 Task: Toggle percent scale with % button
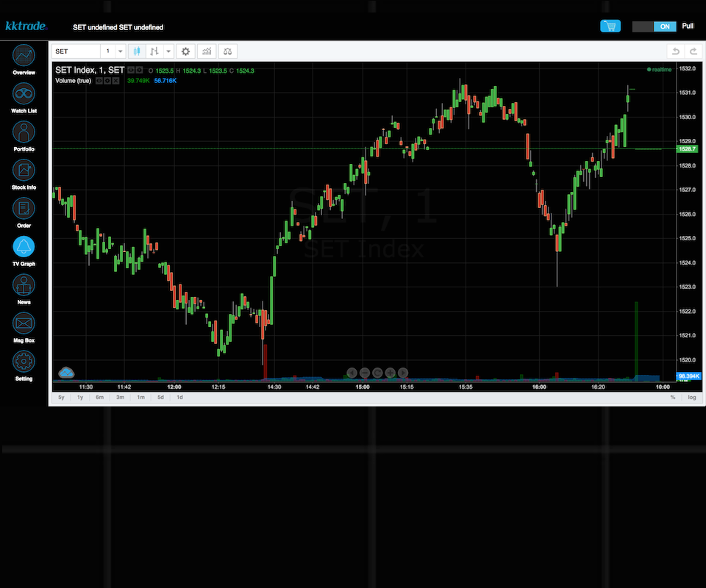click(x=673, y=397)
